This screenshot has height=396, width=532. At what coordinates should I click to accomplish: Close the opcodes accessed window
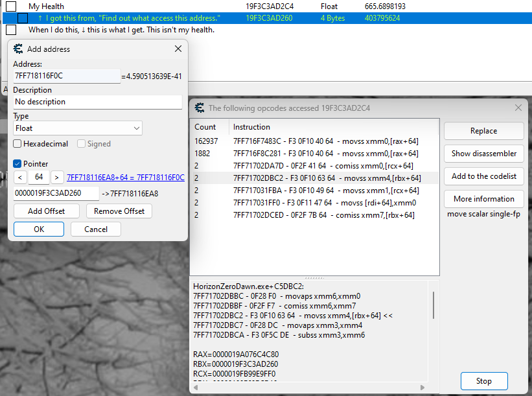coord(518,108)
